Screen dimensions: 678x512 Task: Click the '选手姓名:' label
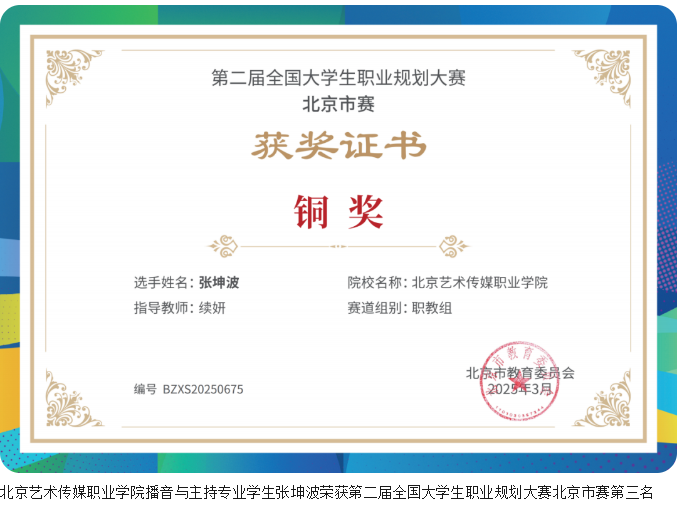[163, 282]
